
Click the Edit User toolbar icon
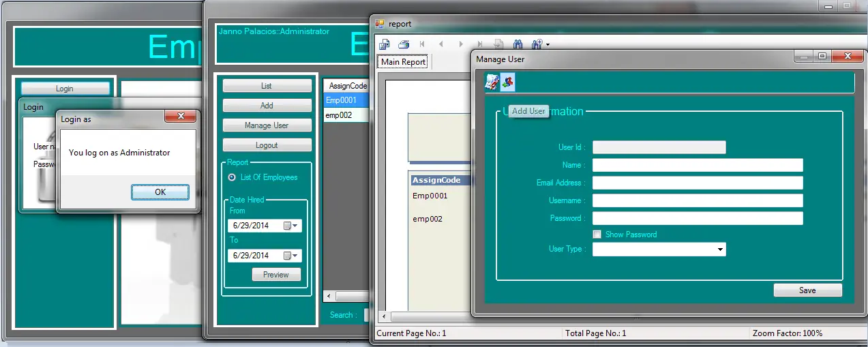(492, 82)
